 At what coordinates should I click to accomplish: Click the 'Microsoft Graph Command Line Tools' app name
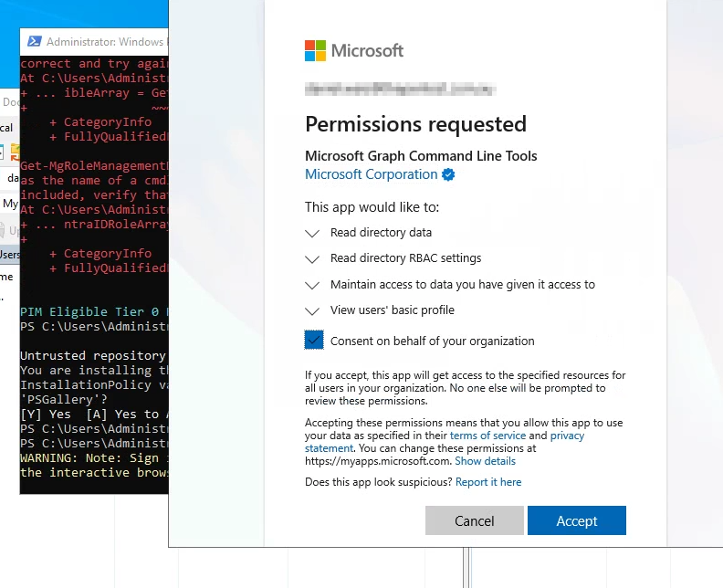tap(421, 156)
